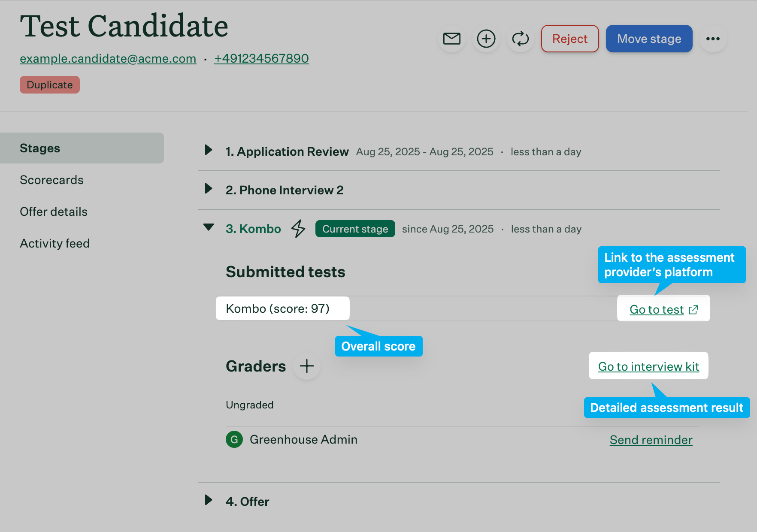757x532 pixels.
Task: Click the Send reminder link
Action: [x=651, y=440]
